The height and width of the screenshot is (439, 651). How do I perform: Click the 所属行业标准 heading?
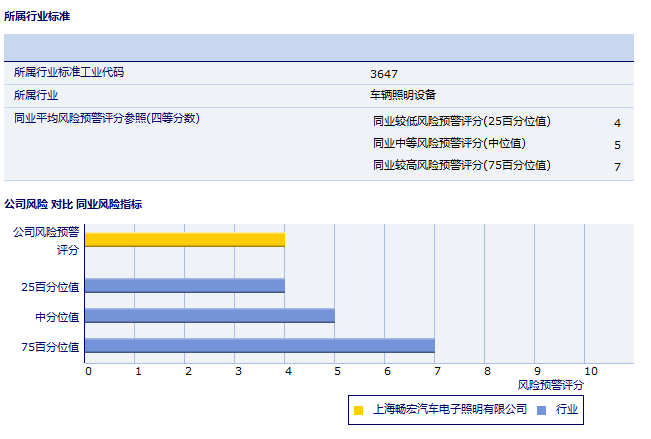(37, 16)
